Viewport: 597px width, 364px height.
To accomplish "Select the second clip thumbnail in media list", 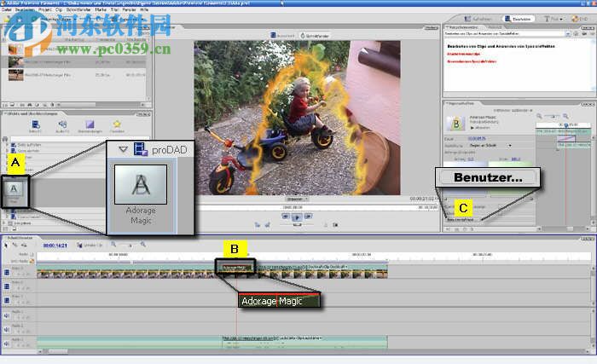I will 17,62.
